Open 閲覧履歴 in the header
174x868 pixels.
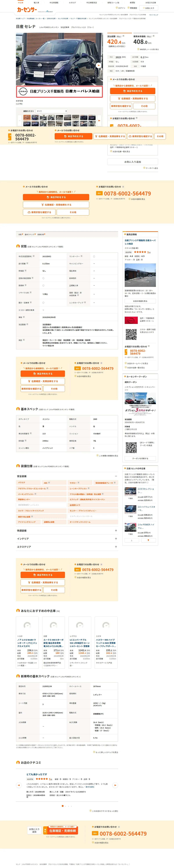(132, 8)
